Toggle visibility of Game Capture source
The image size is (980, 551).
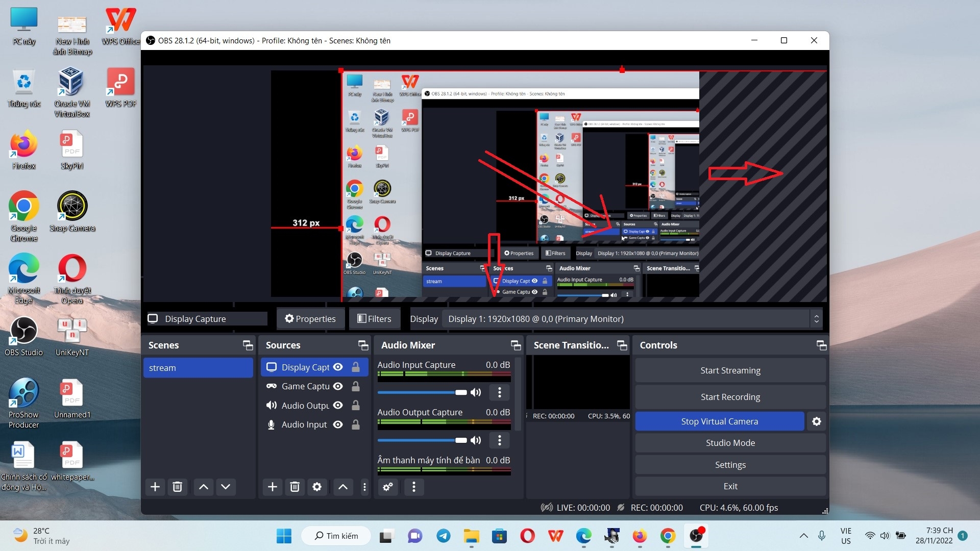point(338,386)
